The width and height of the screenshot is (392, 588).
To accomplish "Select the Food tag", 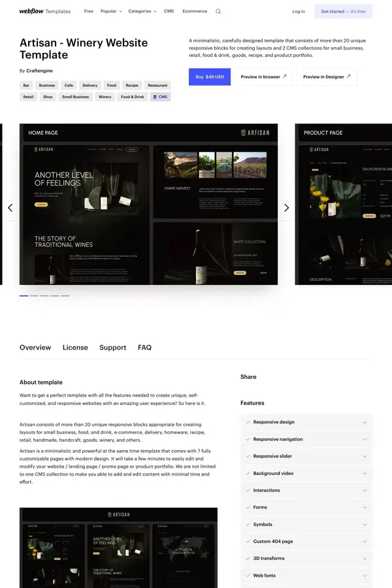I will [x=112, y=85].
